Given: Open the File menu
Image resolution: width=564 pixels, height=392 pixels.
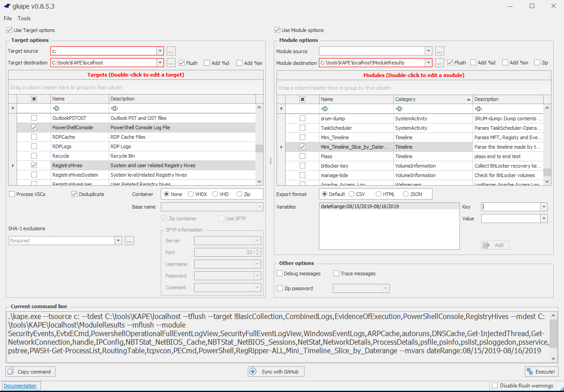Looking at the screenshot, I should click(x=8, y=18).
